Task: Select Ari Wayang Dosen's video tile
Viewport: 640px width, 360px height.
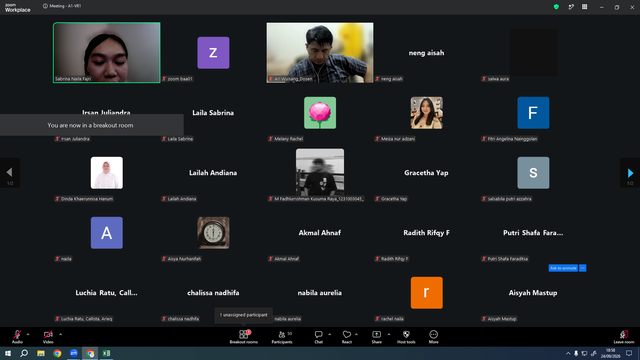Action: 320,53
